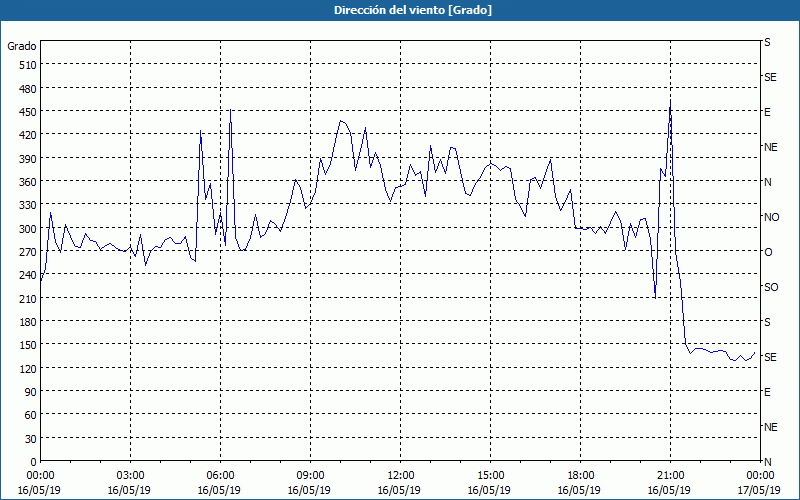Image resolution: width=800 pixels, height=500 pixels.
Task: Click the 480 value on the degree axis
Action: point(28,89)
